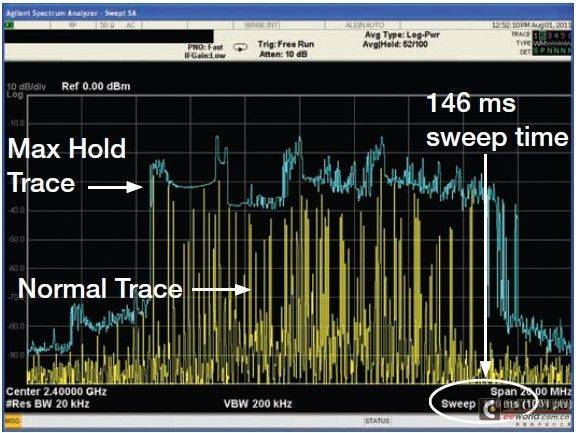The height and width of the screenshot is (433, 576).
Task: Open the PNO: Fast setting
Action: point(205,47)
